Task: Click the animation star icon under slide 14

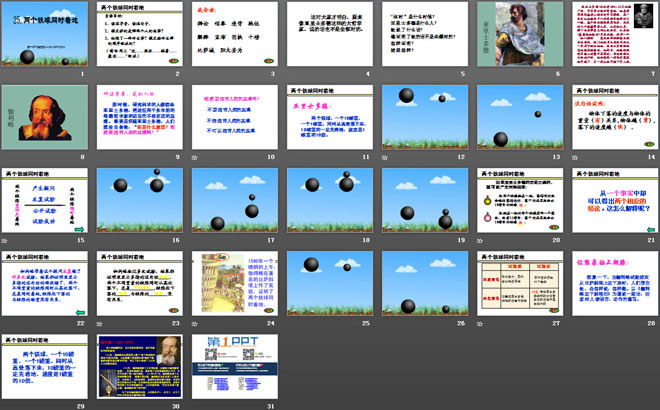Action: 575,157
